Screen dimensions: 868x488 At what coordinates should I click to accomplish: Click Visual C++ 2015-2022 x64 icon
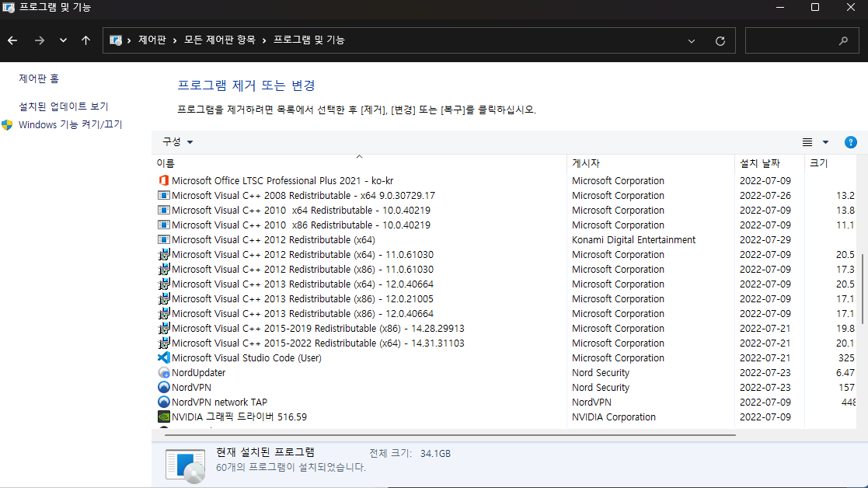click(163, 343)
